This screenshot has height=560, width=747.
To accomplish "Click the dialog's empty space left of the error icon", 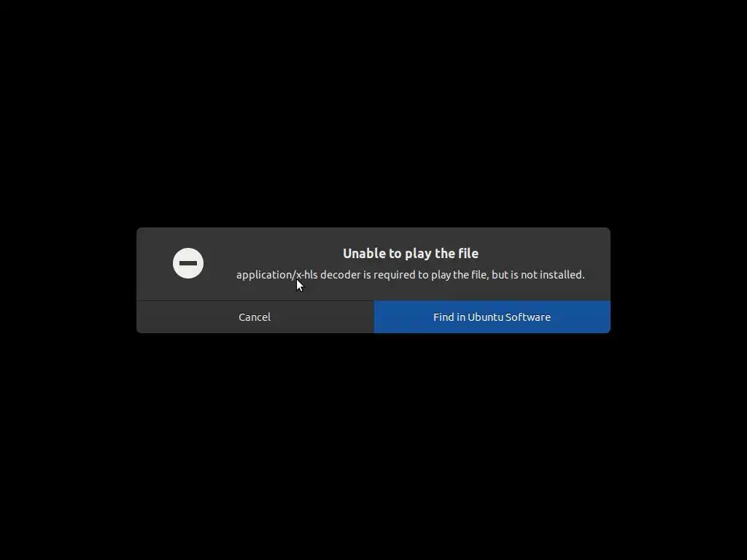I will pyautogui.click(x=155, y=263).
